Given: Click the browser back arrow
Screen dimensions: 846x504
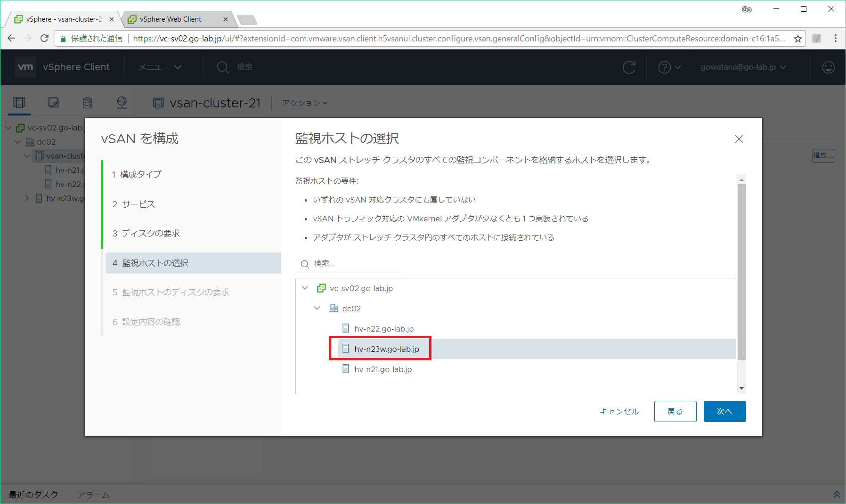Looking at the screenshot, I should pos(11,39).
